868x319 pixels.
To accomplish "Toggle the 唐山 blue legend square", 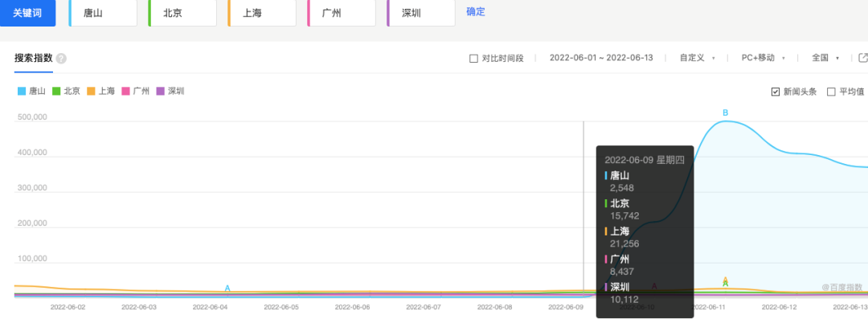I will (23, 92).
